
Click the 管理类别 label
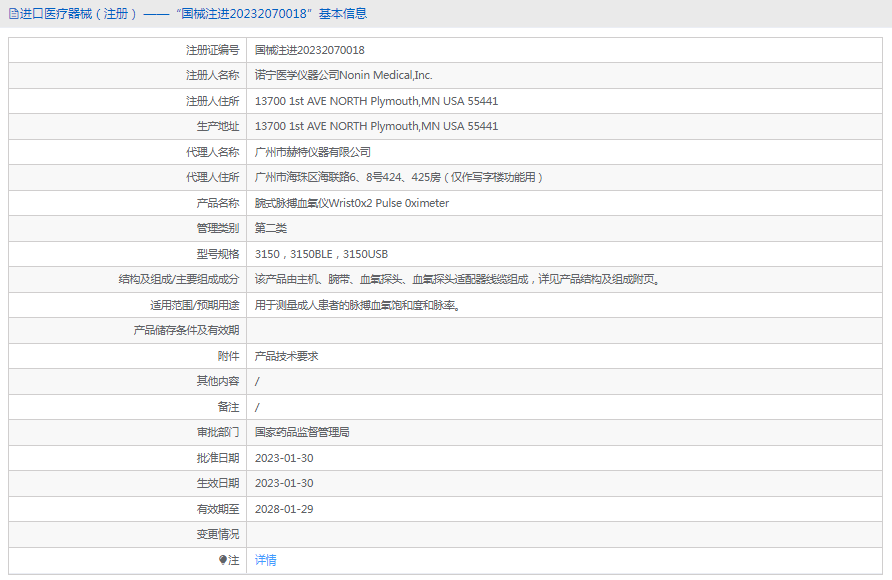tap(218, 228)
